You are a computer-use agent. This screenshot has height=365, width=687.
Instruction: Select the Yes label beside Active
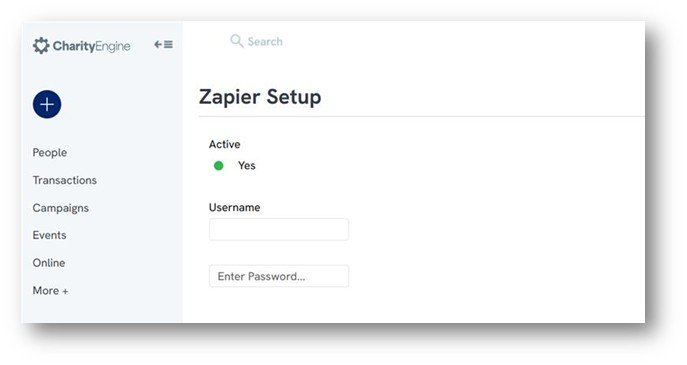tap(247, 166)
